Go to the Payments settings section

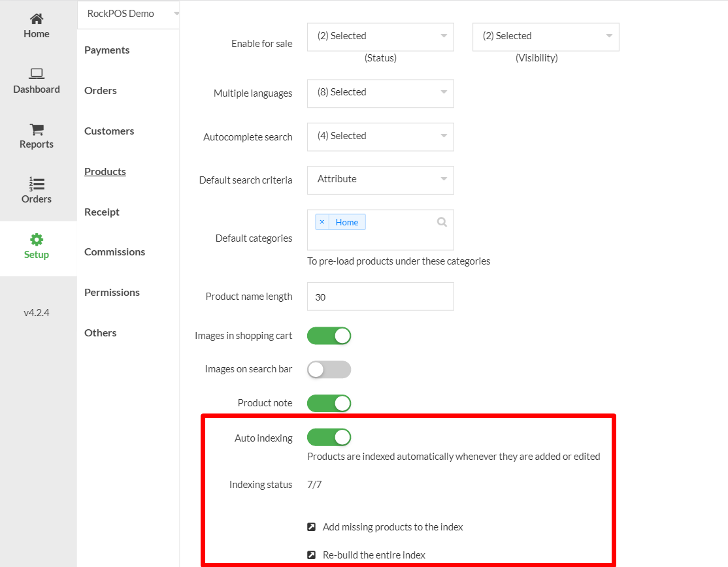[x=107, y=50]
